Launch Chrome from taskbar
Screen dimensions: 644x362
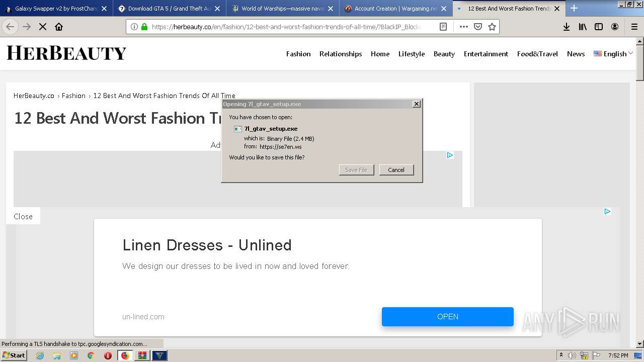(91, 355)
